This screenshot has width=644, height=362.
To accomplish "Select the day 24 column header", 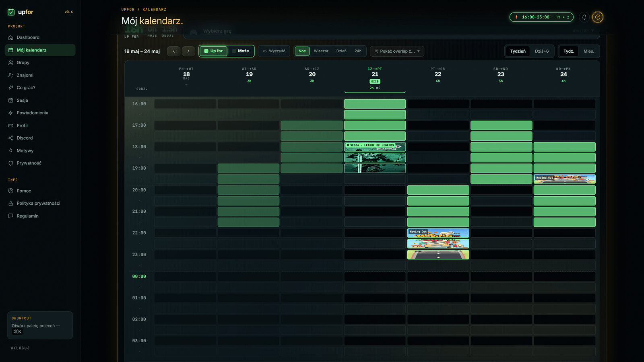I will [563, 75].
